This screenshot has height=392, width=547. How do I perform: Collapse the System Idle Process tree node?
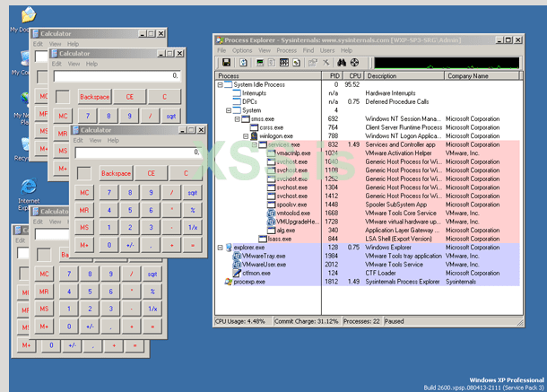[x=221, y=85]
